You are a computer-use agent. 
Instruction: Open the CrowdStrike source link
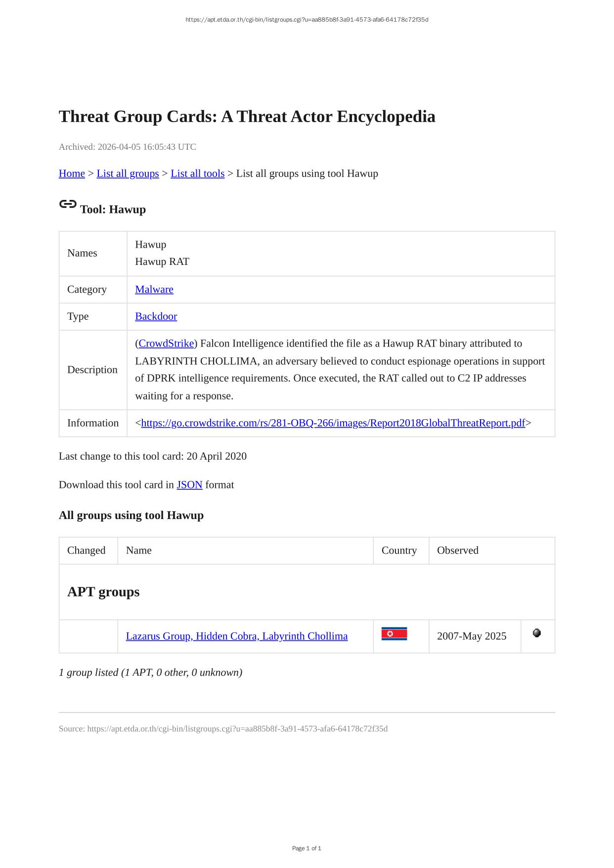tap(166, 344)
